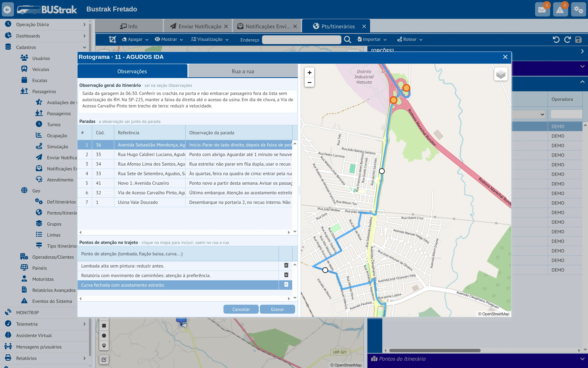
Task: Switch to the Observações tab
Action: click(x=132, y=71)
